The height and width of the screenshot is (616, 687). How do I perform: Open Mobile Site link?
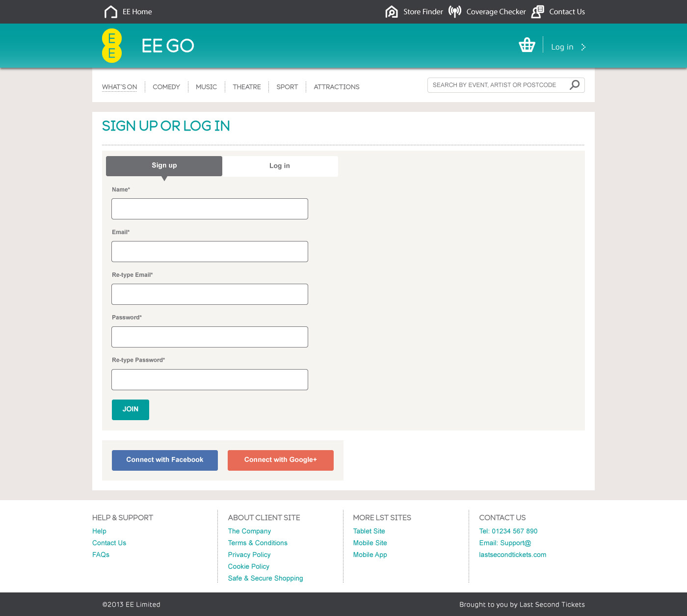point(370,543)
